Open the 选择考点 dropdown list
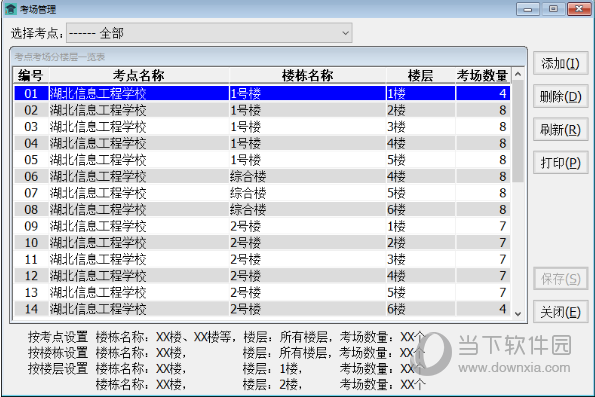Screen dimensions: 595x397 point(209,33)
